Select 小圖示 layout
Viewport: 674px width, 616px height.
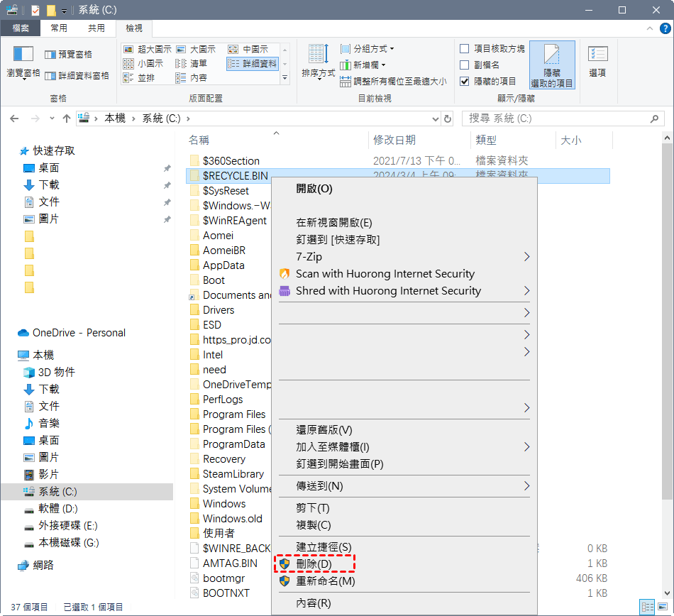coord(143,64)
